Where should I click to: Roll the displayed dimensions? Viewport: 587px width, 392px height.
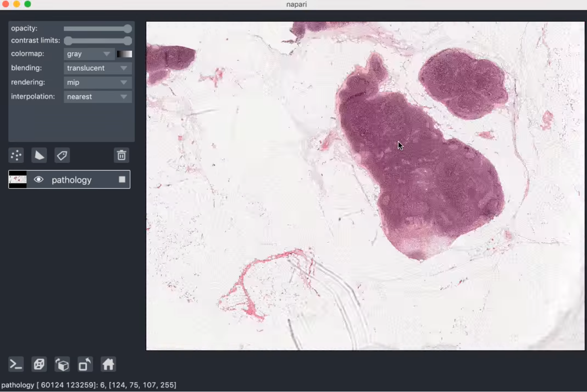click(62, 364)
